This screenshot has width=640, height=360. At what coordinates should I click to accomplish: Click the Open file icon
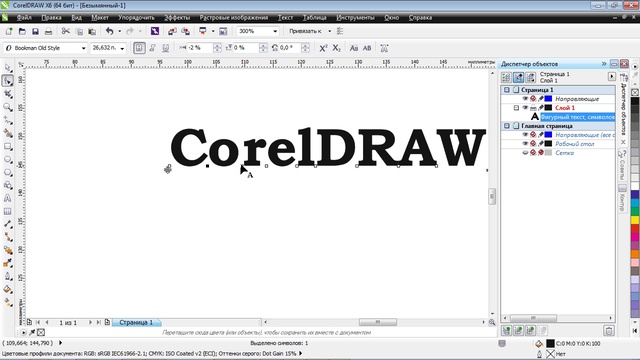[x=22, y=31]
